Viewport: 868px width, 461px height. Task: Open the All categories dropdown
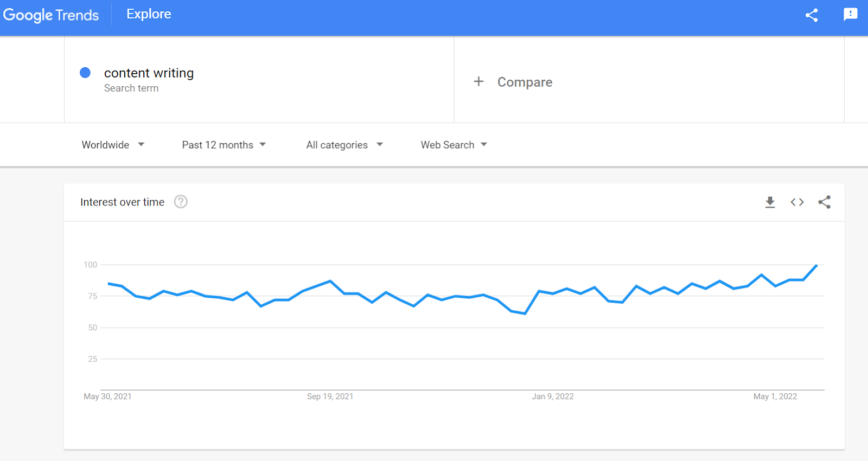pyautogui.click(x=344, y=144)
